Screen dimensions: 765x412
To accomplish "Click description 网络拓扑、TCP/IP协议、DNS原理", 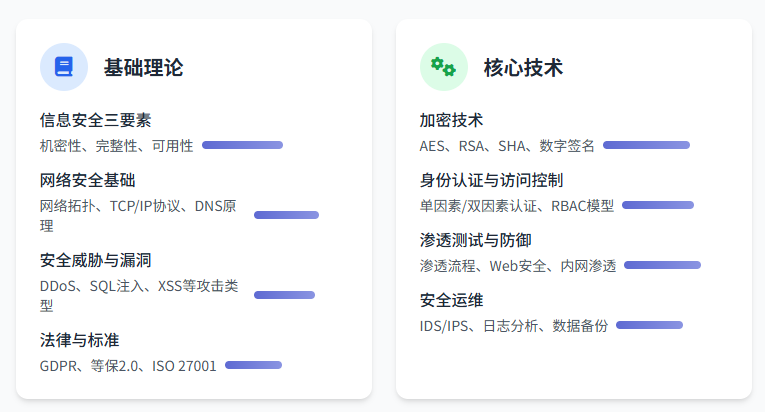I will [x=138, y=215].
